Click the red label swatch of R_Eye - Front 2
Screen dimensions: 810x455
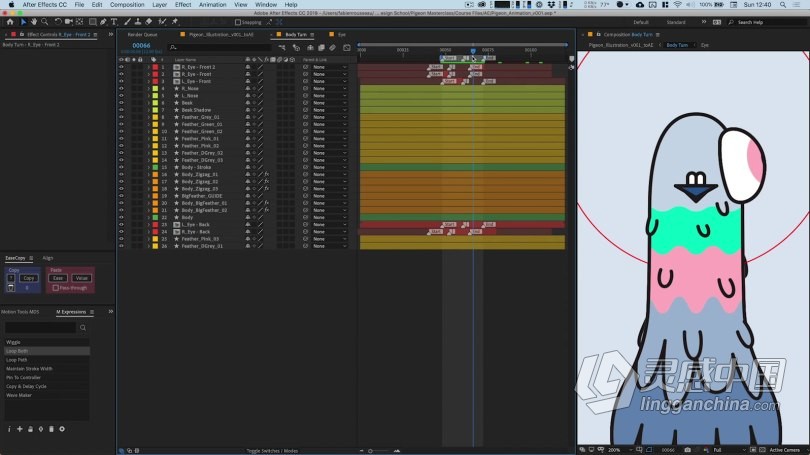coord(155,67)
